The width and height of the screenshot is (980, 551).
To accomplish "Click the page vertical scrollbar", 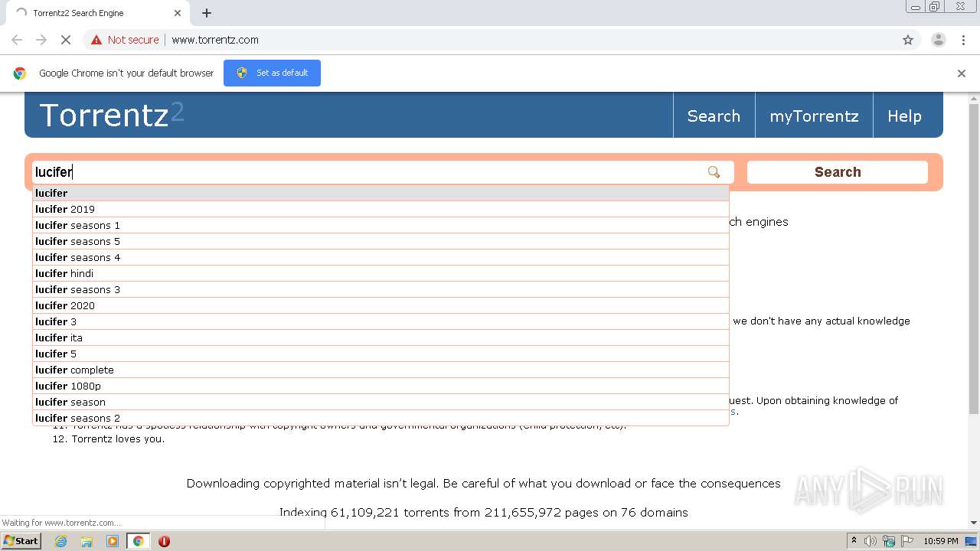I will (x=974, y=260).
